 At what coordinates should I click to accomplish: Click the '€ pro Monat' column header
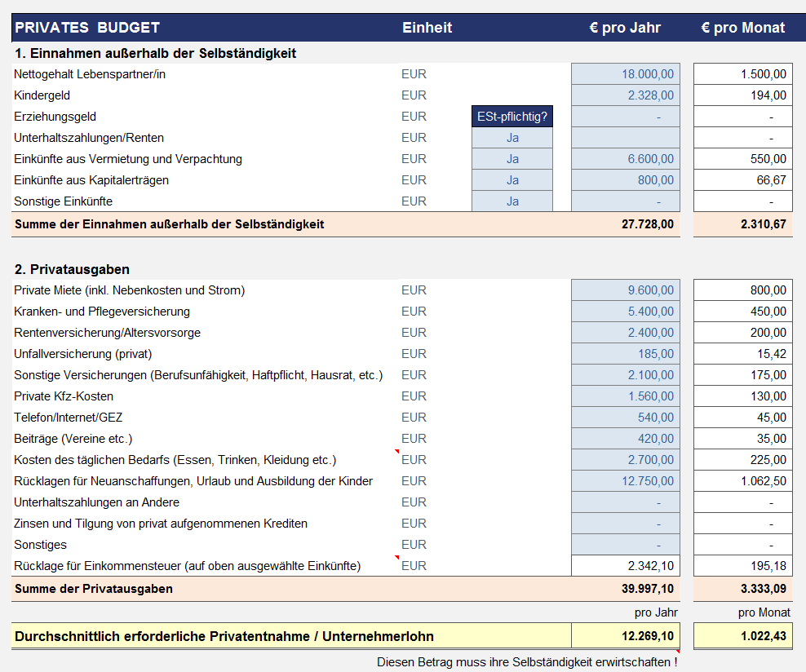click(x=742, y=28)
